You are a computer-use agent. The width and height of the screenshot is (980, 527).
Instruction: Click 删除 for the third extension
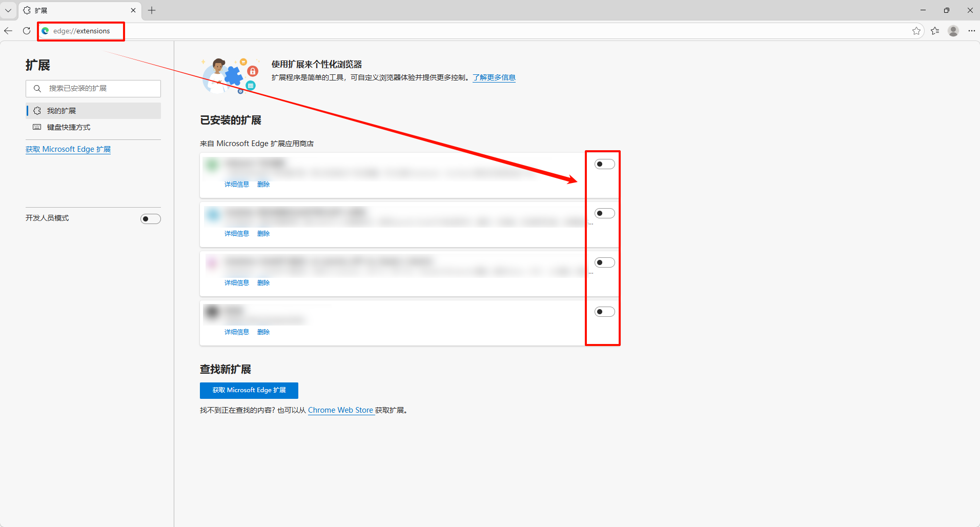click(x=263, y=282)
